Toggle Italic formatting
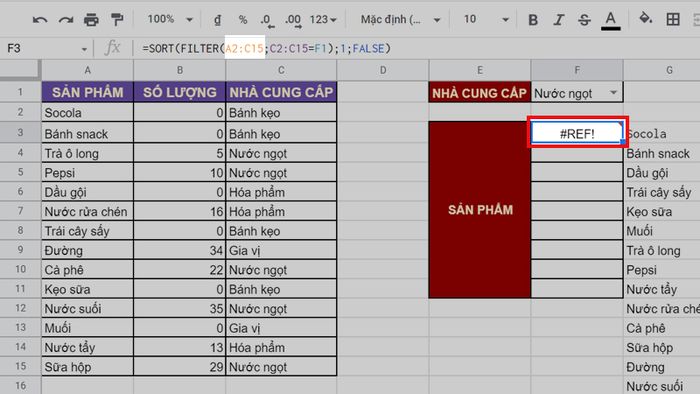Screen dimensions: 700x394 [558, 20]
